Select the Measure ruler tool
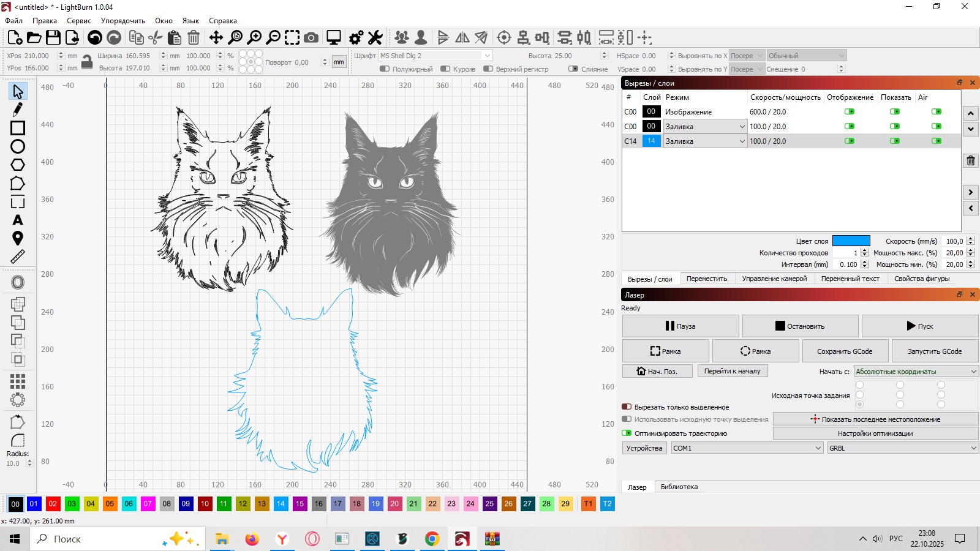This screenshot has height=551, width=980. pyautogui.click(x=17, y=257)
